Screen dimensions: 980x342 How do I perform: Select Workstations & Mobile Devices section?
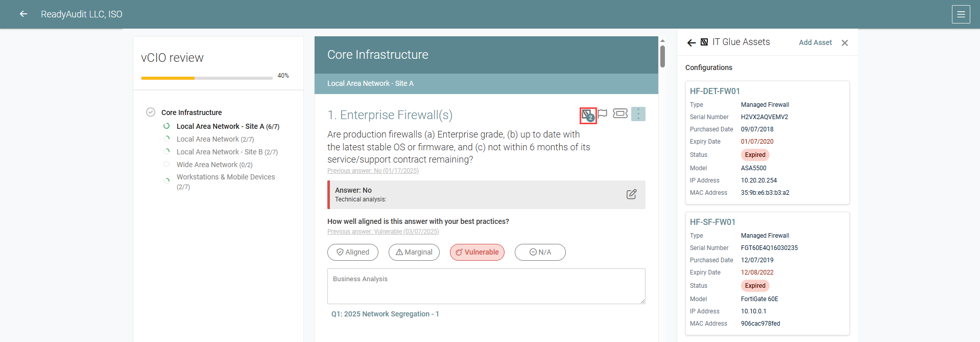click(226, 181)
